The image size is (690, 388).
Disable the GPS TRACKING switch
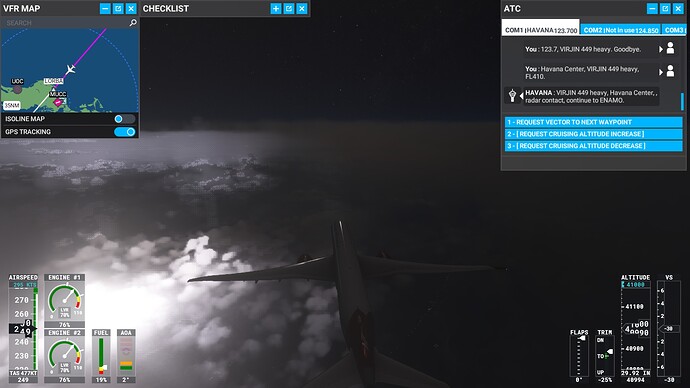124,132
